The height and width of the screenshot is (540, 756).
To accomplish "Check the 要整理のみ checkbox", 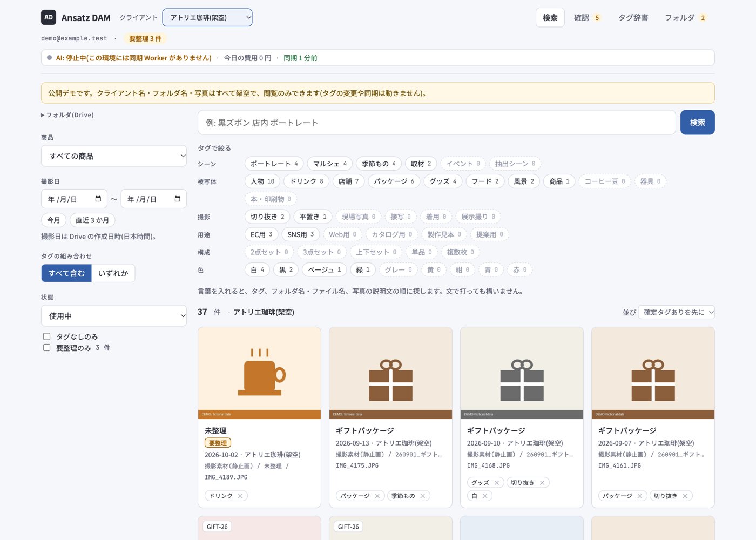I will (47, 348).
